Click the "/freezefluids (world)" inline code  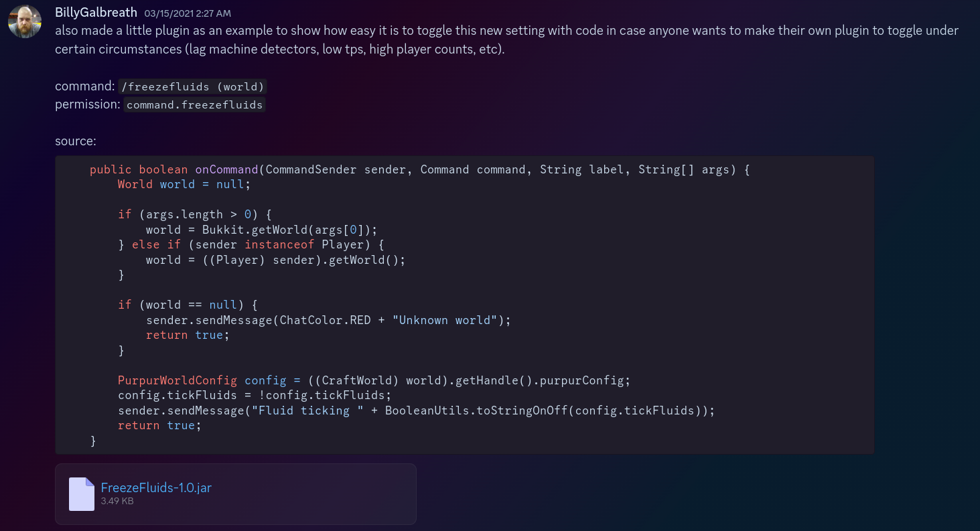[192, 86]
